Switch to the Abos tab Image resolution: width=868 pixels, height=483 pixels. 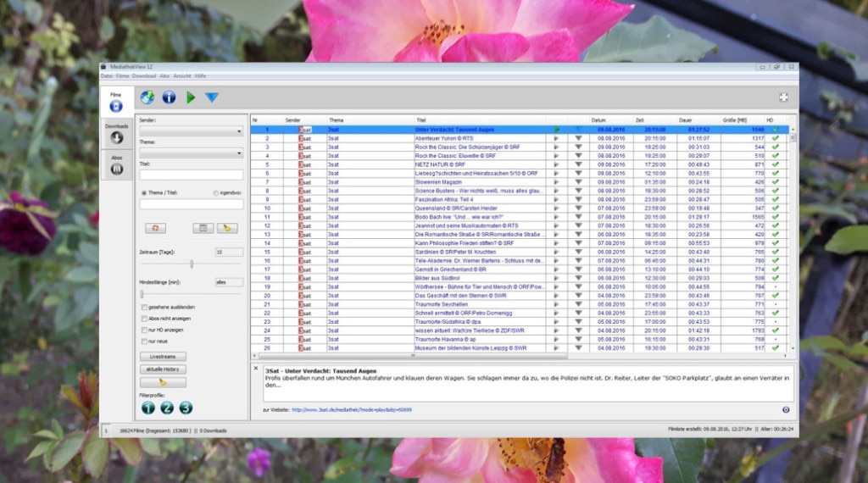[x=117, y=164]
